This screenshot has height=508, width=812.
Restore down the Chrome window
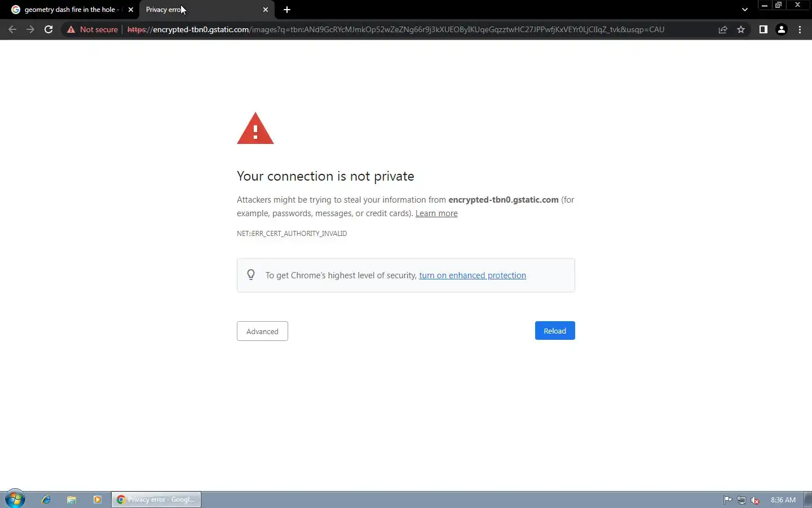[779, 5]
